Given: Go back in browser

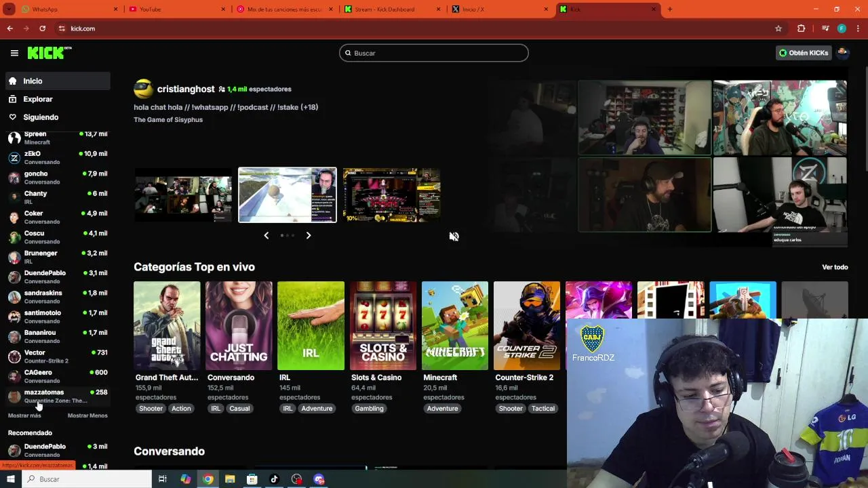Looking at the screenshot, I should tap(9, 28).
